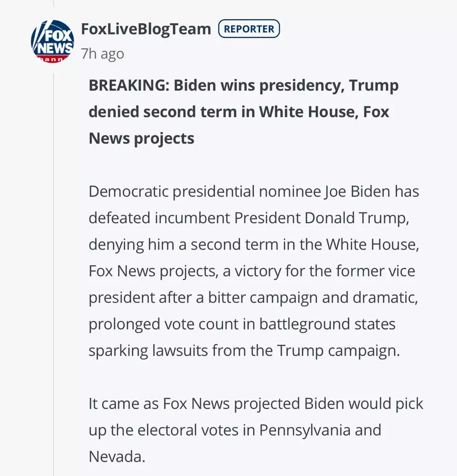Click "battleground states" in the first paragraph
Image resolution: width=457 pixels, height=476 pixels.
click(x=327, y=324)
